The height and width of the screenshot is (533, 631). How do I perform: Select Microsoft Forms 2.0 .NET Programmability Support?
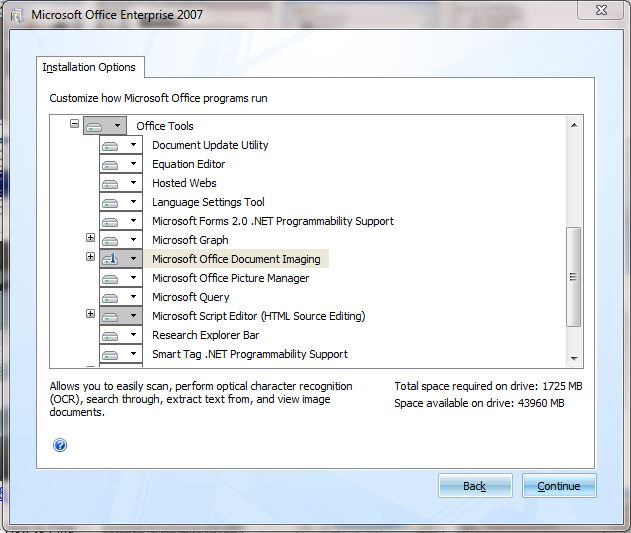(273, 221)
